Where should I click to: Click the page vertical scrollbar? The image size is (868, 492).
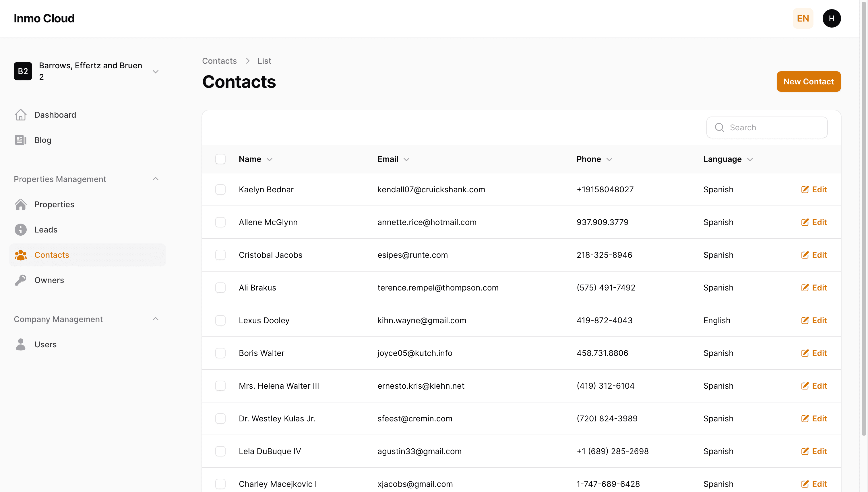coord(864,220)
